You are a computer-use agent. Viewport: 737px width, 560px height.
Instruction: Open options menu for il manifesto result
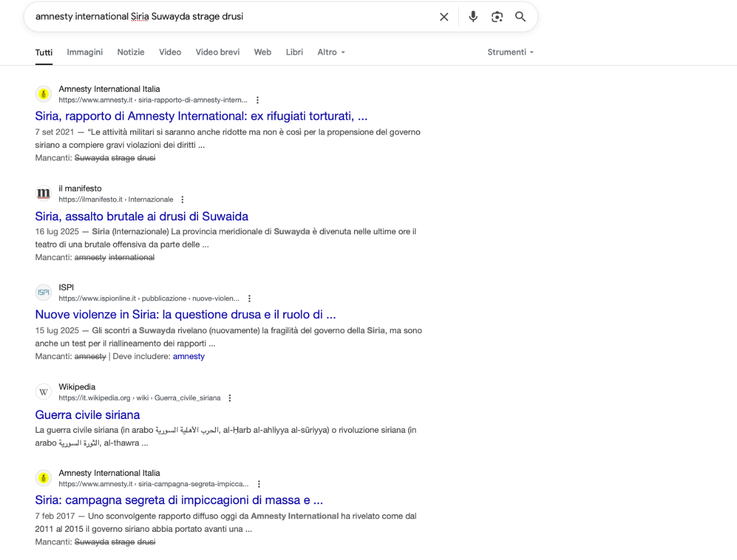point(183,200)
